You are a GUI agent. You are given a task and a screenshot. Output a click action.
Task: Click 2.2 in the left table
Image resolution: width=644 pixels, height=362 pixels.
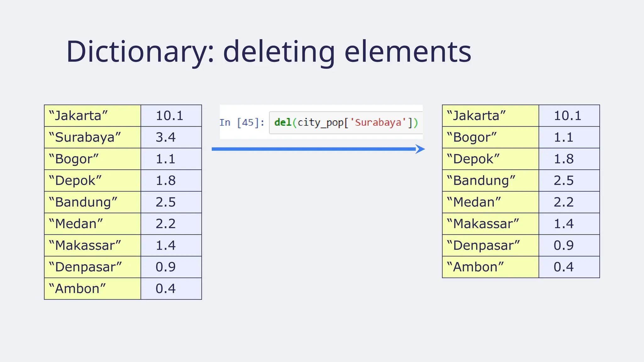tap(171, 224)
